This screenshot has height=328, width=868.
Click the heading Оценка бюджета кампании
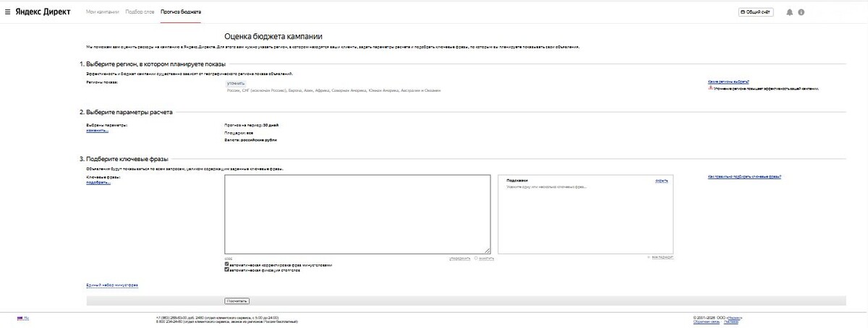click(273, 35)
